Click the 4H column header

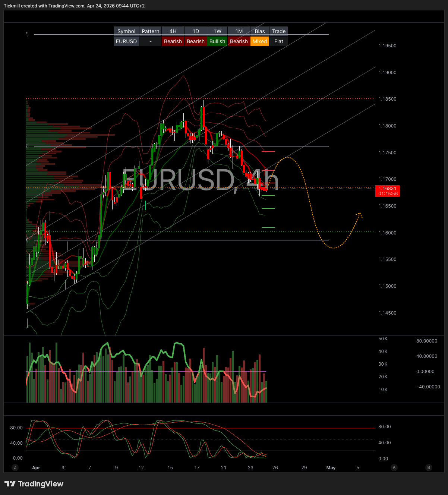point(173,31)
